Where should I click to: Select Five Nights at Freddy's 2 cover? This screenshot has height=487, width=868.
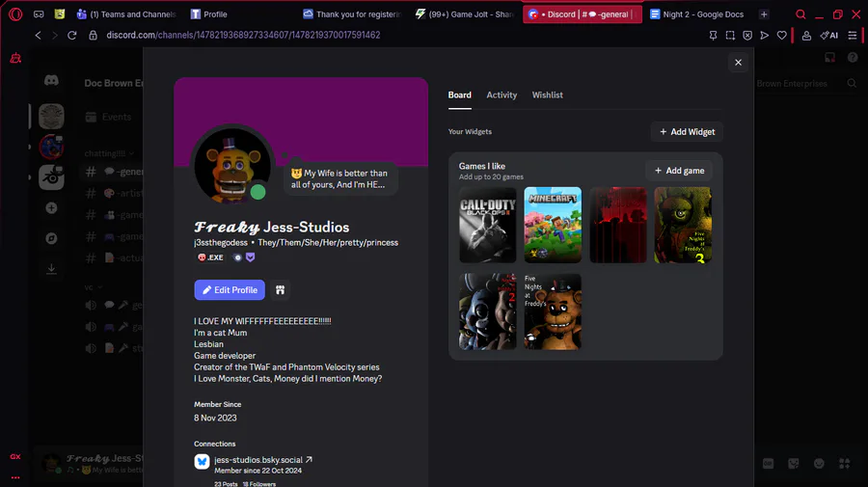point(488,311)
